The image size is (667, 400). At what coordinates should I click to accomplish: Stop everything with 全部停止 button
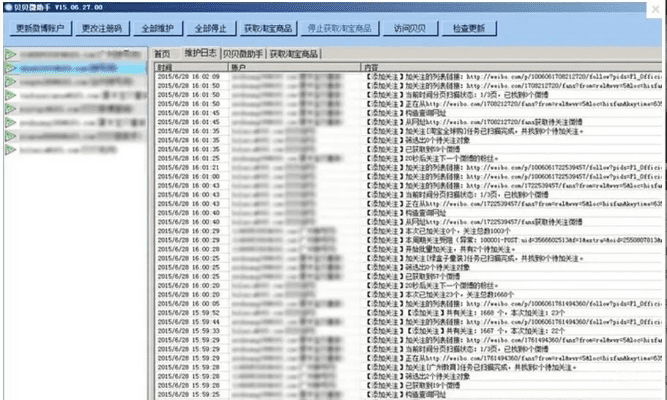click(x=211, y=29)
